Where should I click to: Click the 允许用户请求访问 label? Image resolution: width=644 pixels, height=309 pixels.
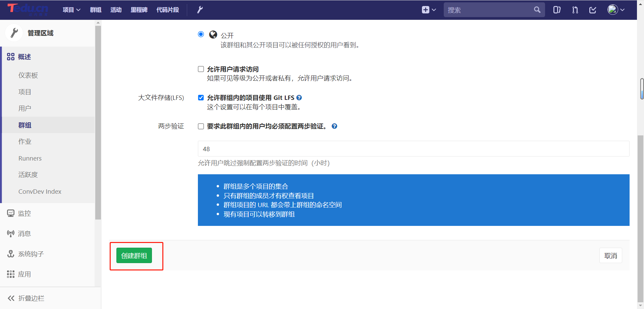[233, 69]
